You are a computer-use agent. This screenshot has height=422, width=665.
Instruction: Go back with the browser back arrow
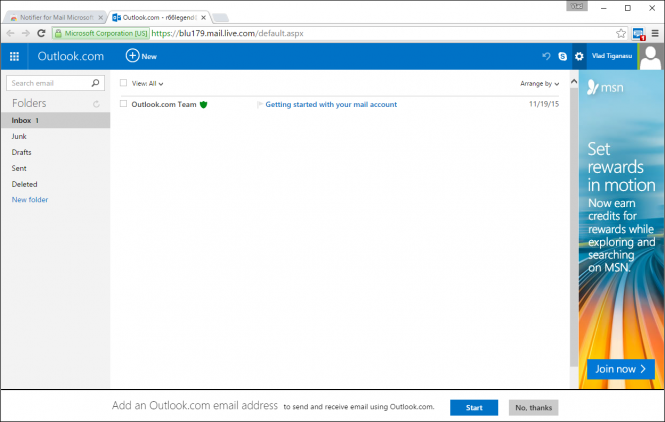coord(11,33)
